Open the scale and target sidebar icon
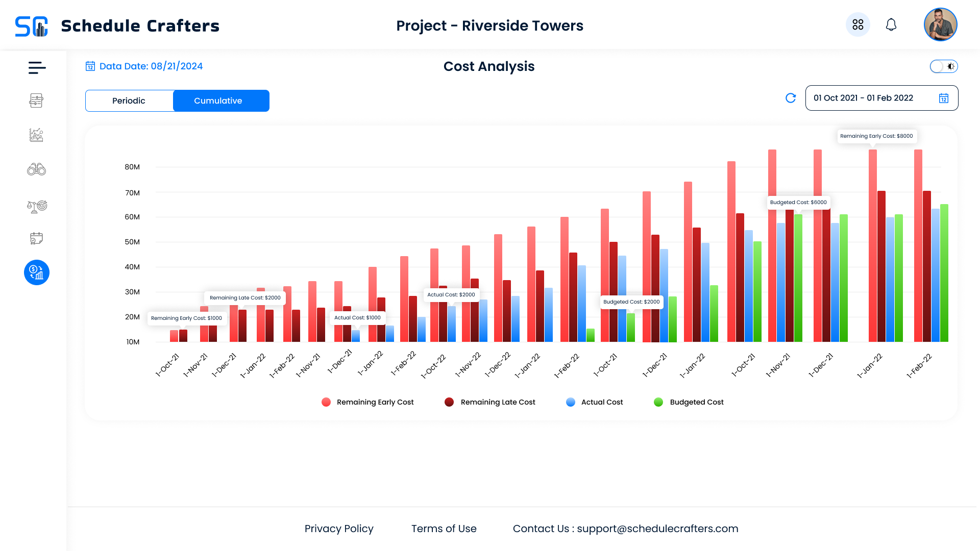 37,206
